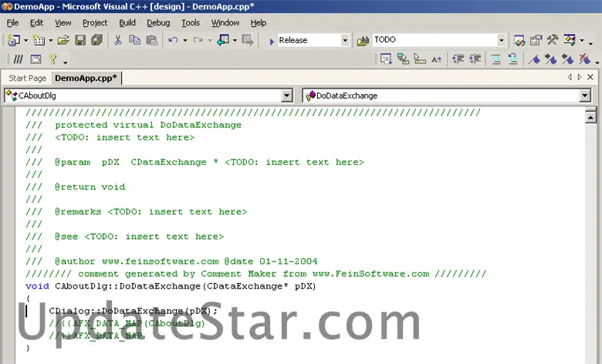Click the Decrease Indent icon
The width and height of the screenshot is (602, 364).
458,59
